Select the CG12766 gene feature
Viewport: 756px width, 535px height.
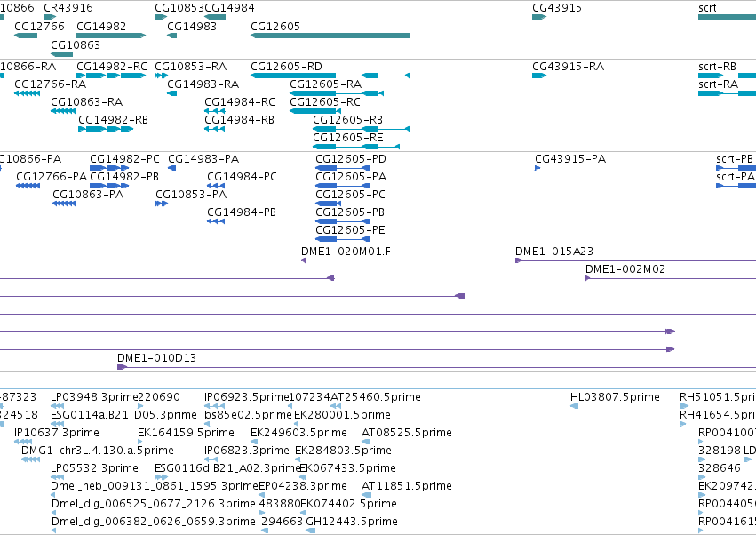(x=26, y=36)
